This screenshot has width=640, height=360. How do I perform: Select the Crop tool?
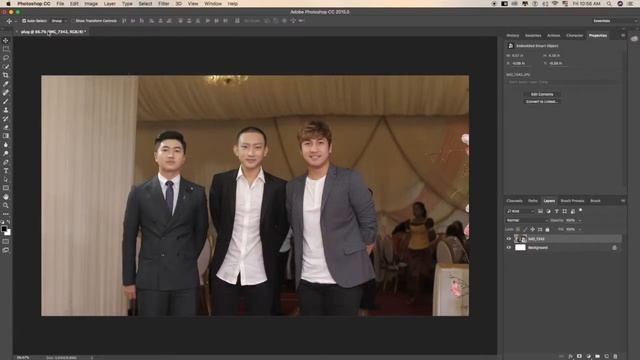click(6, 75)
